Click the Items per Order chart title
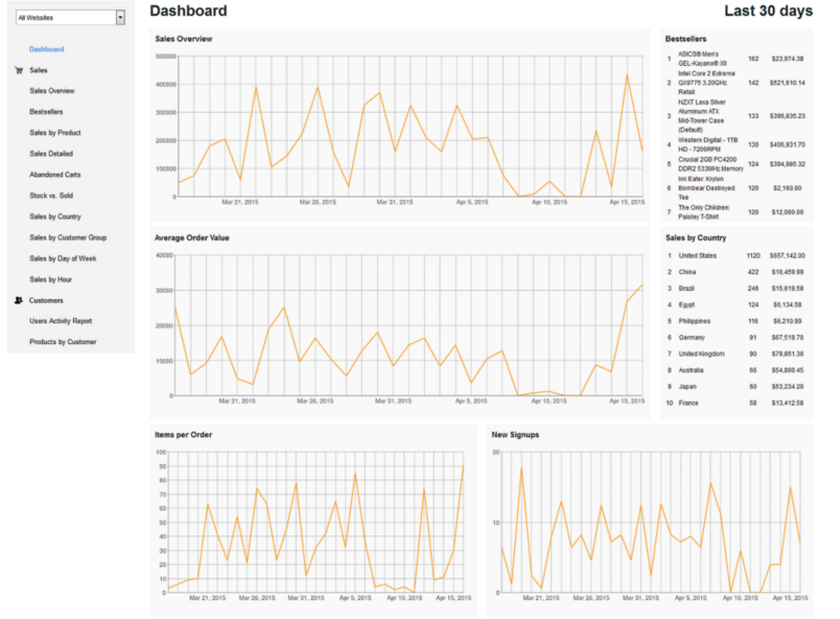The image size is (840, 619). 183,434
